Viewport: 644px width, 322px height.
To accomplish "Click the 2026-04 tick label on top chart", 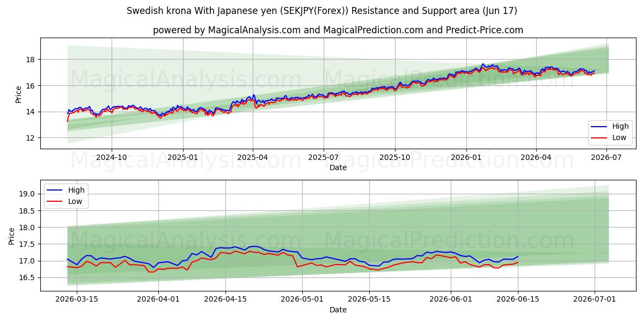I will pyautogui.click(x=536, y=157).
